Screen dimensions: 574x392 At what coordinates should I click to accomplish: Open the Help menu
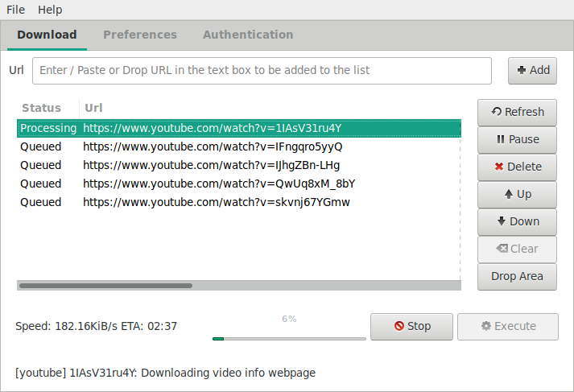pos(50,10)
